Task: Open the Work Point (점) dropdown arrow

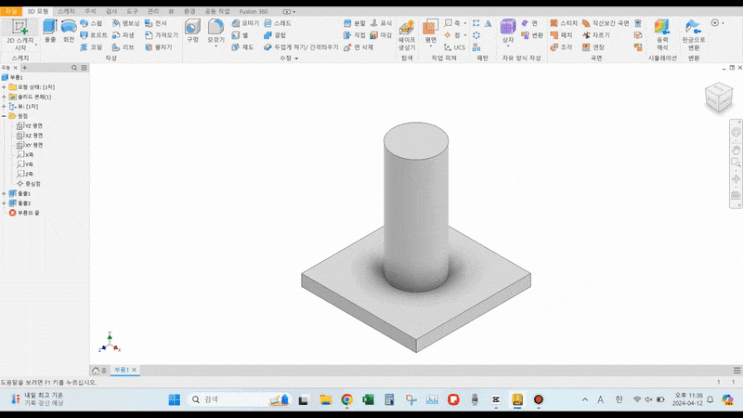Action: coord(465,35)
